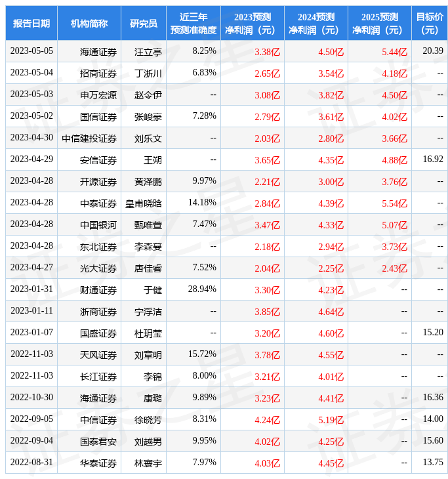Image resolution: width=448 pixels, height=479 pixels.
Task: Select the 14.18% accuracy cell for 中泰证券
Action: [x=201, y=203]
